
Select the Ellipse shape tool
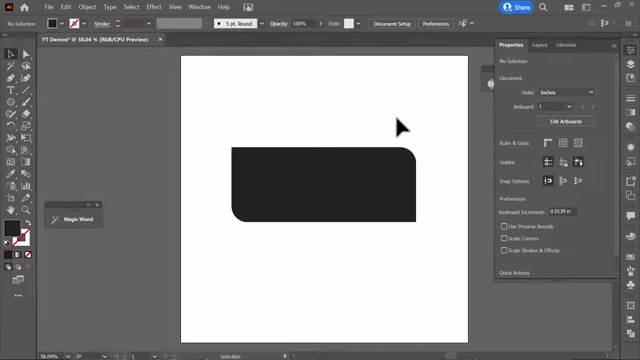point(11,102)
